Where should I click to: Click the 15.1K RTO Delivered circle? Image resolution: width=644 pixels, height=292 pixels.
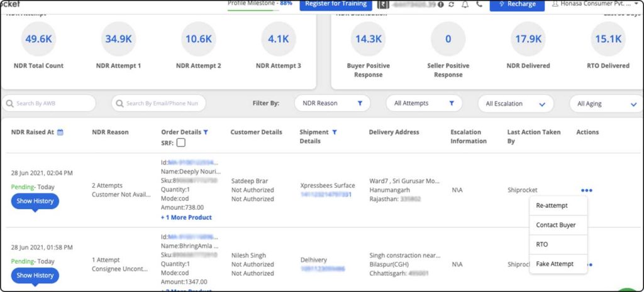608,39
